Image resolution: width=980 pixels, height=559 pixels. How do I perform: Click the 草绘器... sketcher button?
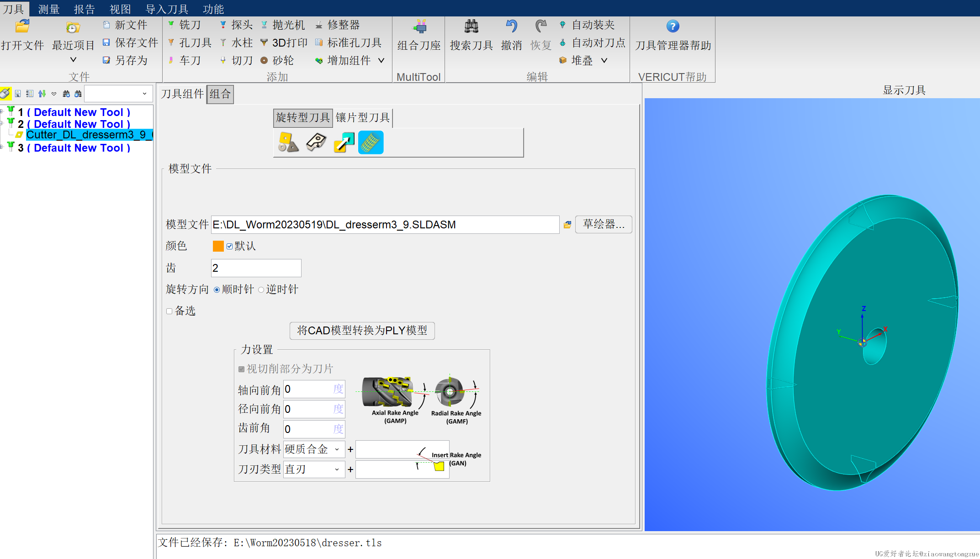tap(604, 224)
